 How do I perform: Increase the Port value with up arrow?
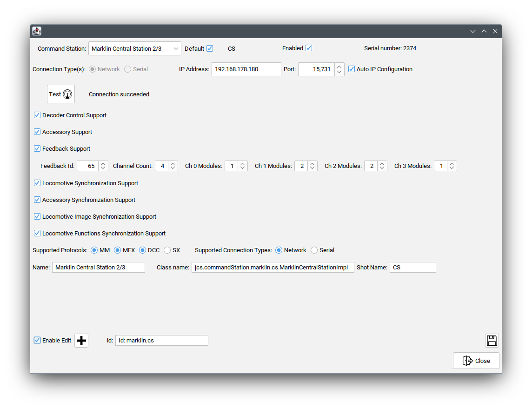[339, 66]
